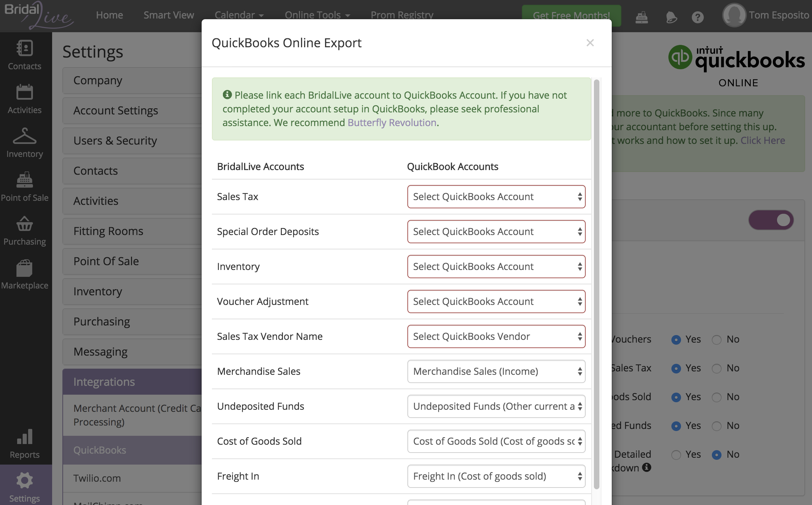Open the Sales Tax QuickBooks account dropdown
The height and width of the screenshot is (505, 812).
pos(496,197)
